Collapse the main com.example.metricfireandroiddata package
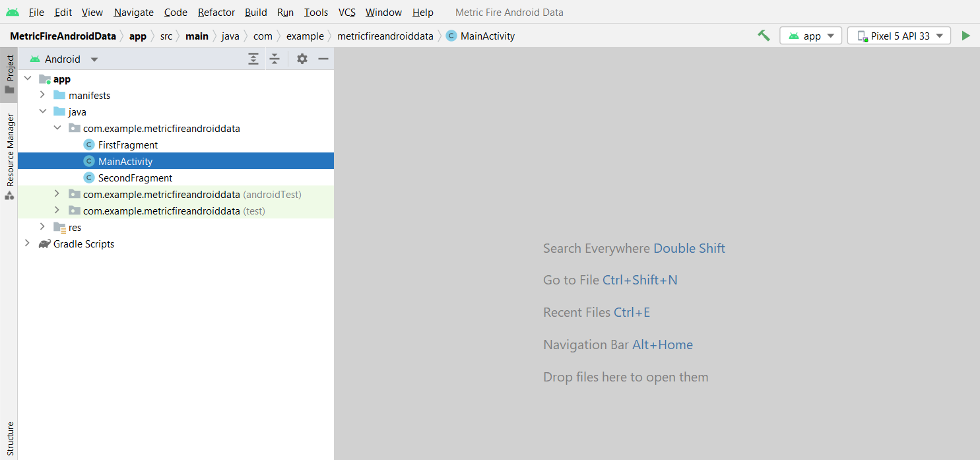This screenshot has width=980, height=460. click(x=57, y=128)
